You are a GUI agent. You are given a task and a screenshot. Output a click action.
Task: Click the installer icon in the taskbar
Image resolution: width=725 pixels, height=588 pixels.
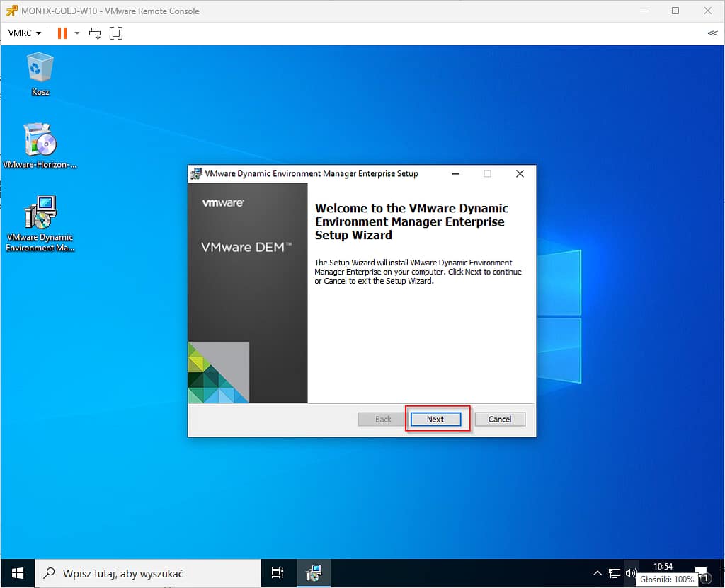point(313,573)
